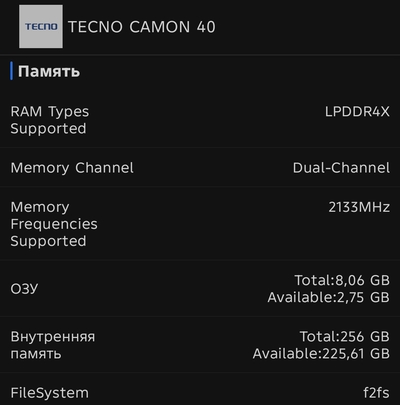Tap the Available:225,61 GB storage value

pos(321,354)
